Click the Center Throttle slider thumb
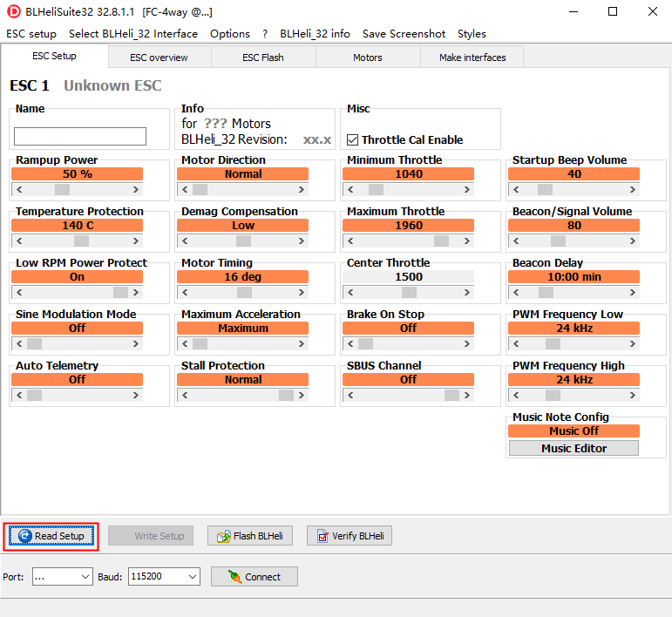The image size is (672, 617). coord(410,292)
